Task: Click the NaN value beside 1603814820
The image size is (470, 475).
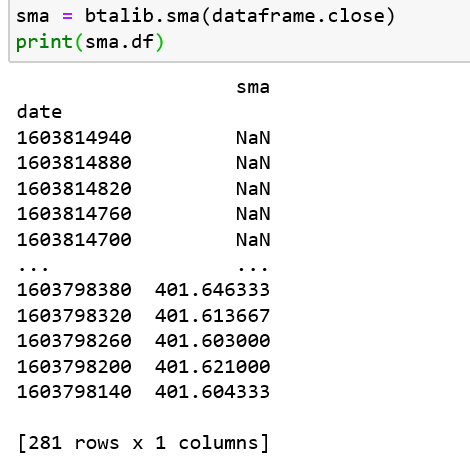Action: pyautogui.click(x=253, y=189)
